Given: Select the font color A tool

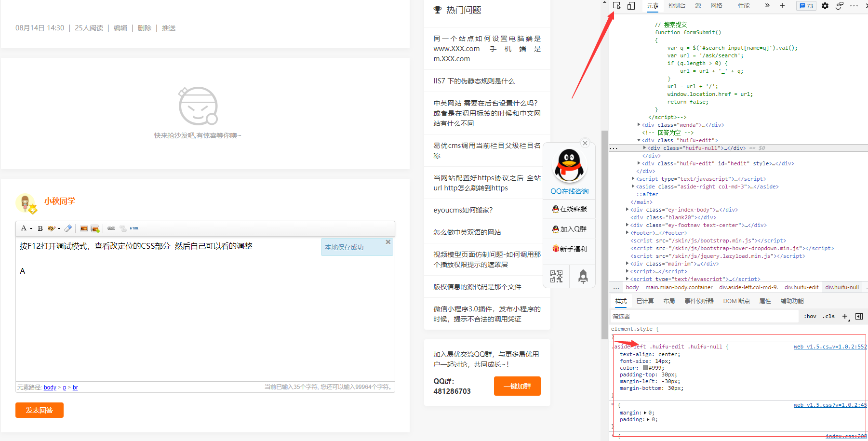Looking at the screenshot, I should click(x=24, y=228).
